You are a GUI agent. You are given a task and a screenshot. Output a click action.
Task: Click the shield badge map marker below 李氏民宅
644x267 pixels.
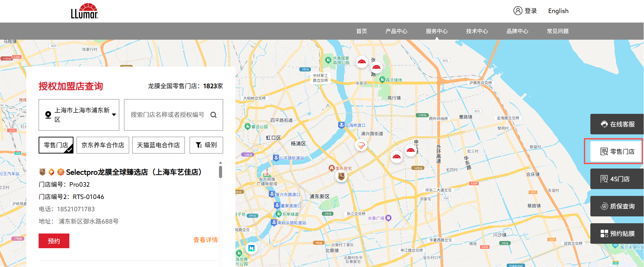tap(341, 176)
